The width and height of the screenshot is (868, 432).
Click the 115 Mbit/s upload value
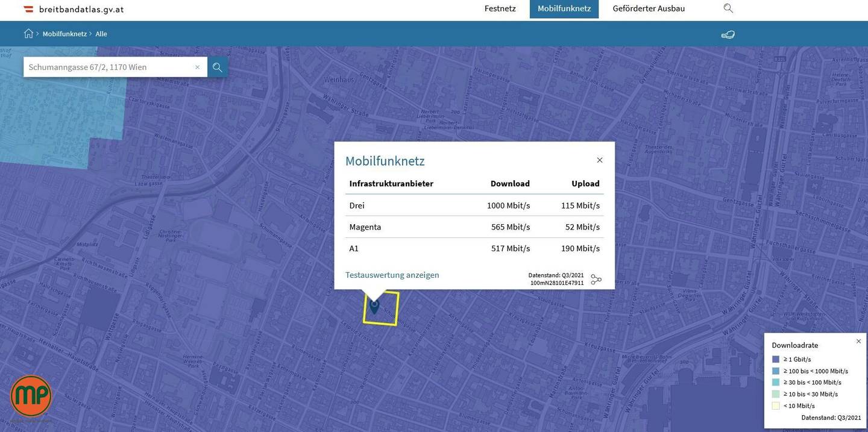(580, 205)
